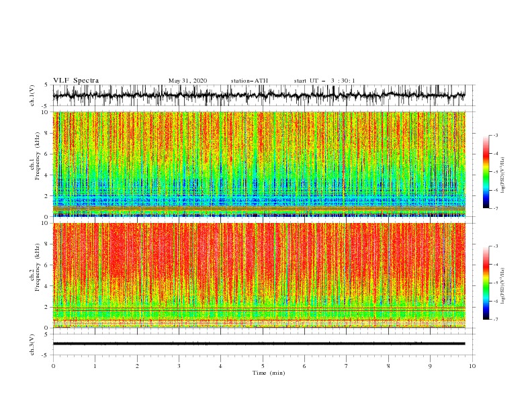Image resolution: width=532 pixels, height=411 pixels.
Task: Click the "ch.1(V)" axis label
Action: tap(32, 95)
